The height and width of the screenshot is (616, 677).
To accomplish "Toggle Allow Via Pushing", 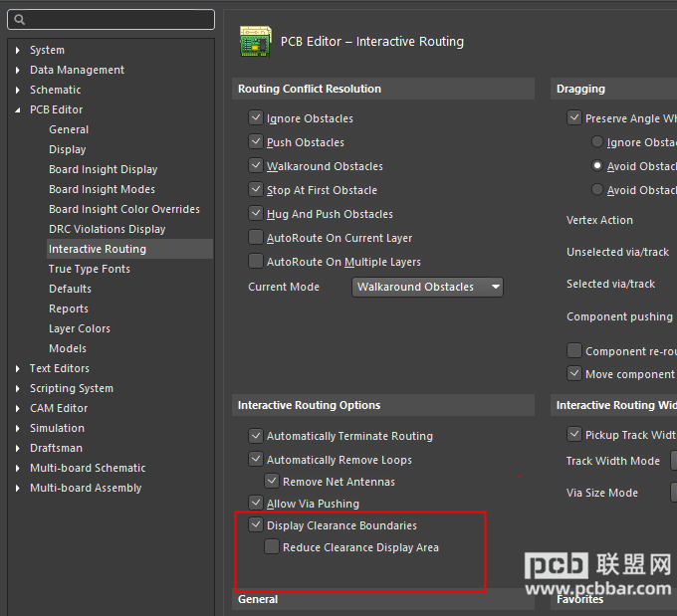I will click(256, 503).
